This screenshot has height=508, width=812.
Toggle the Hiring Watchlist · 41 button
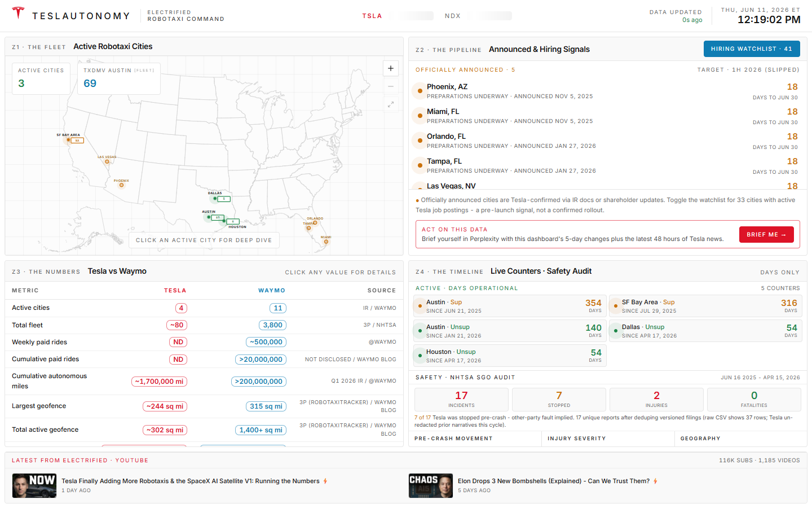coord(752,49)
